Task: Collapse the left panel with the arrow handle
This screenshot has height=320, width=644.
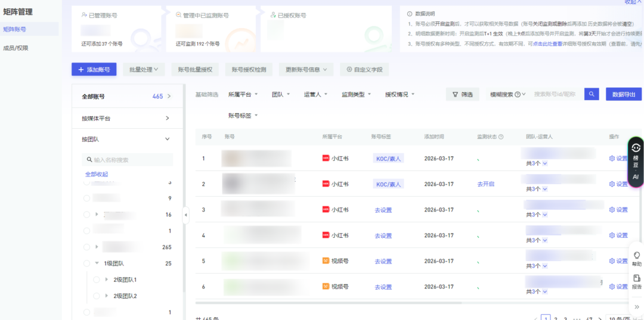Action: (185, 215)
